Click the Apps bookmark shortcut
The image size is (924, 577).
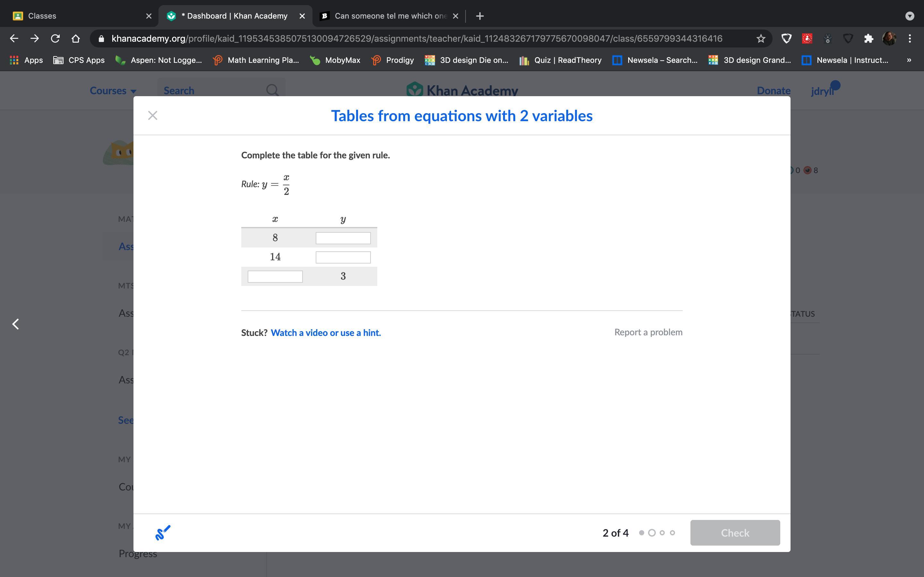(x=26, y=60)
